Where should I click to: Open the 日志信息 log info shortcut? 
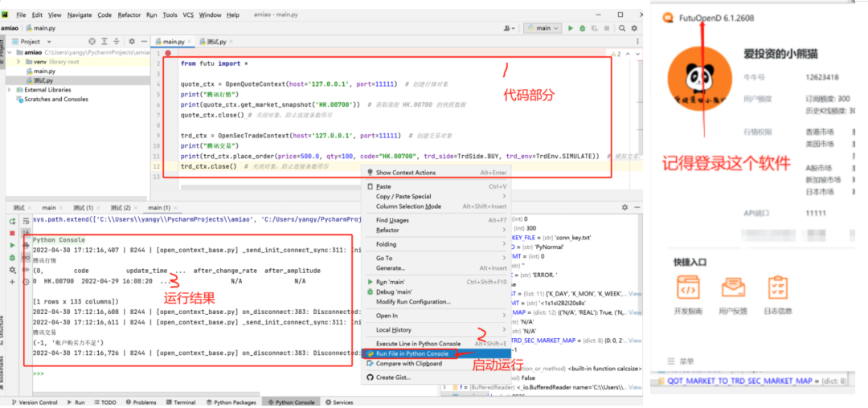pyautogui.click(x=778, y=296)
